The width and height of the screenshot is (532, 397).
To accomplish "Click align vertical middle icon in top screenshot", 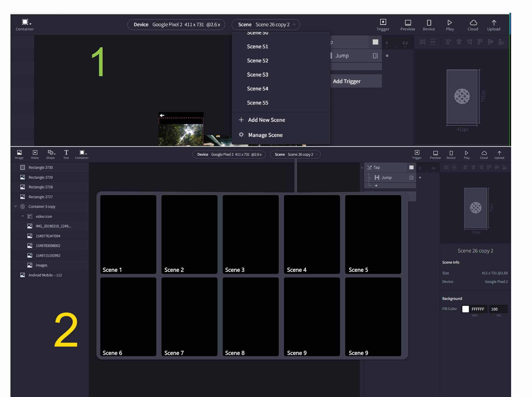I will (x=490, y=42).
